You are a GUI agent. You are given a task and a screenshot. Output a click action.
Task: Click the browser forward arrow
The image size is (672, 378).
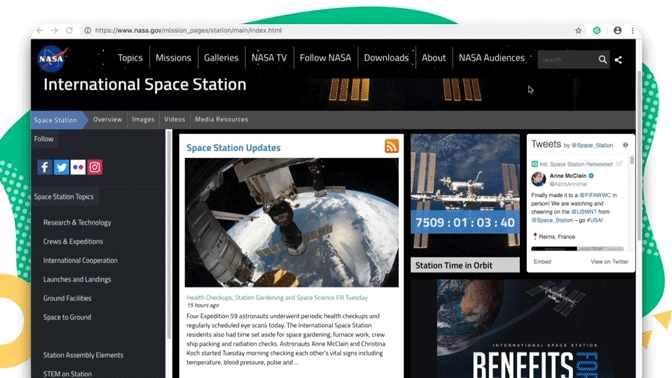[54, 30]
